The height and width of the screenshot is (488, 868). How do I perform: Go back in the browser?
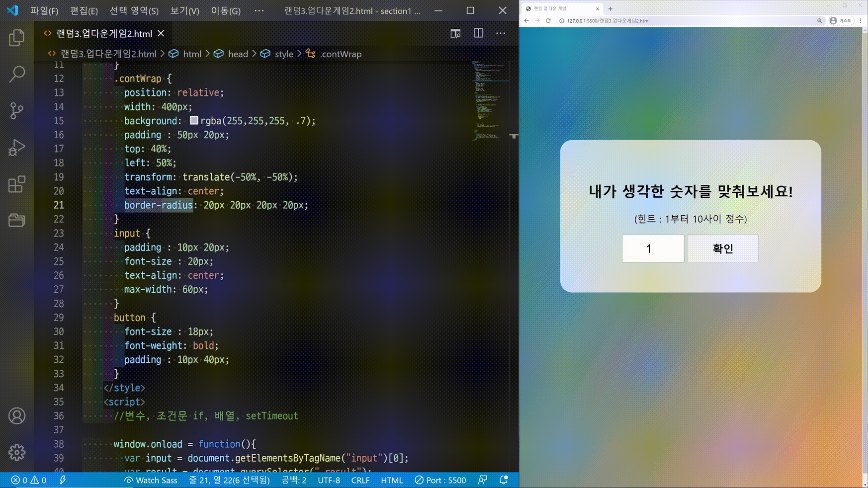click(526, 21)
